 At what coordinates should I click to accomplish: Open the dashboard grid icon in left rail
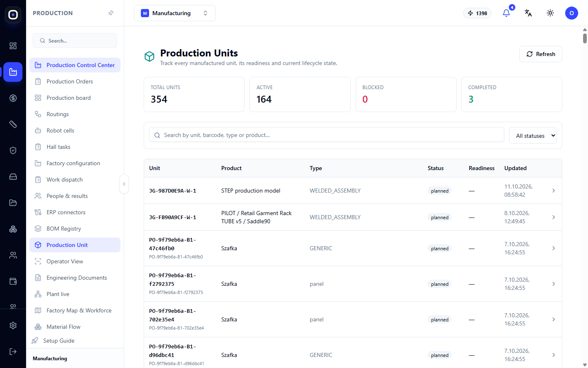pos(13,46)
